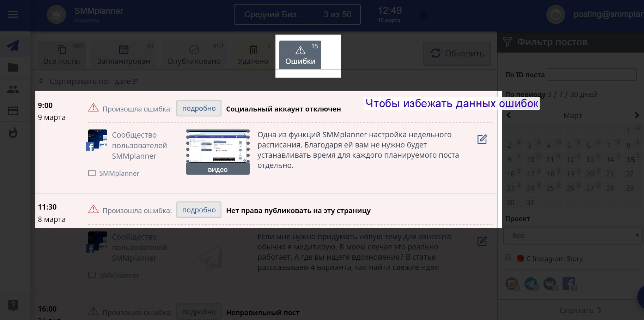
Task: Select day 9 in March calendar
Action: click(509, 159)
